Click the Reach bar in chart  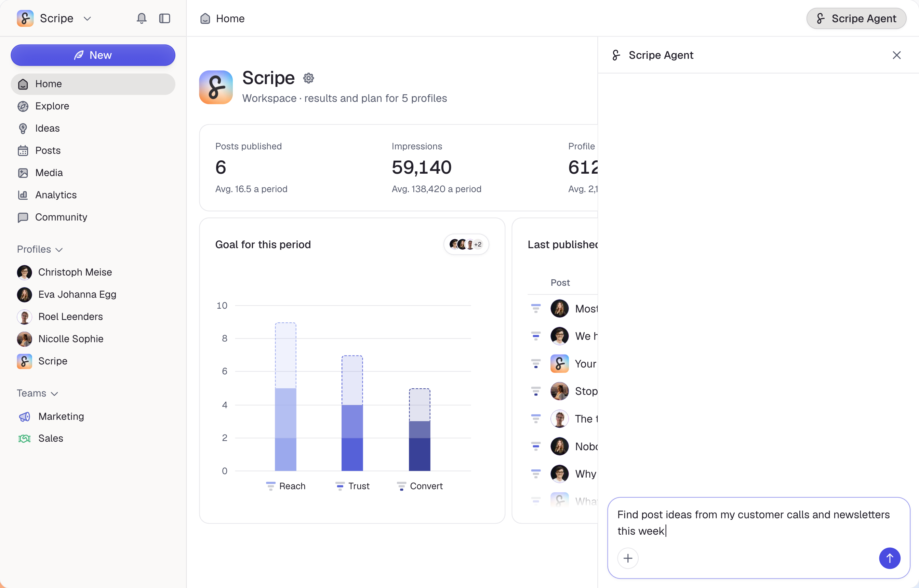(x=285, y=397)
